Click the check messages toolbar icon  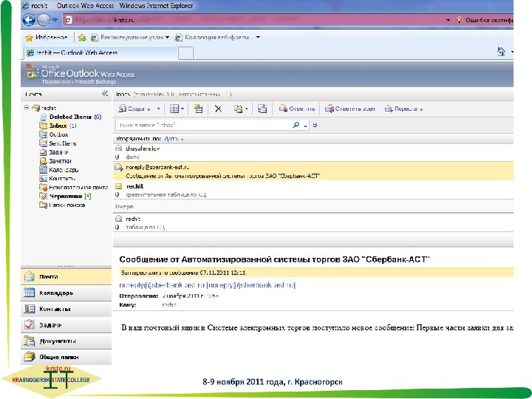point(262,109)
